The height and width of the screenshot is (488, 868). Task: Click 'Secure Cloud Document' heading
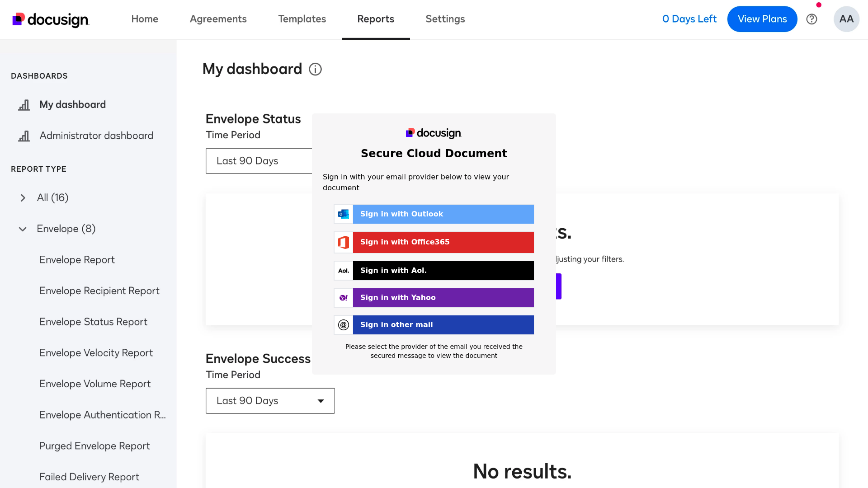(x=434, y=153)
